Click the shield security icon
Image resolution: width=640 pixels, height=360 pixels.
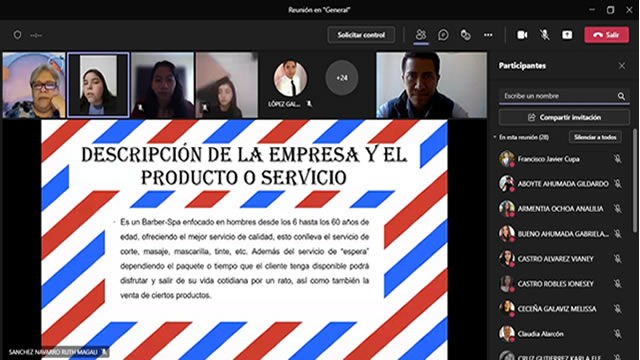click(17, 35)
